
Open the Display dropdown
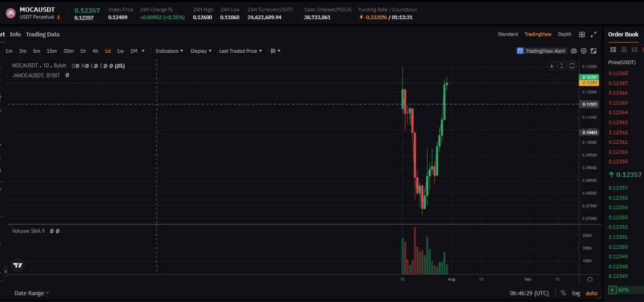click(201, 51)
